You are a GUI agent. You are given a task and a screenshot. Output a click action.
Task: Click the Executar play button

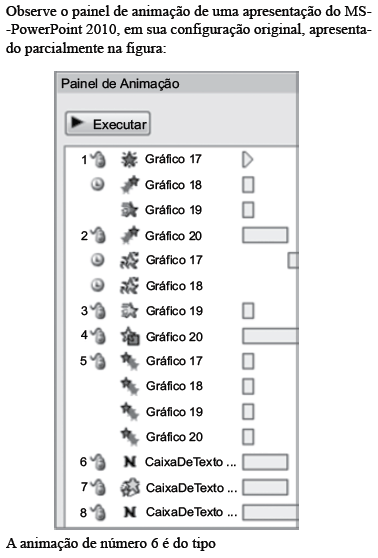tap(107, 123)
